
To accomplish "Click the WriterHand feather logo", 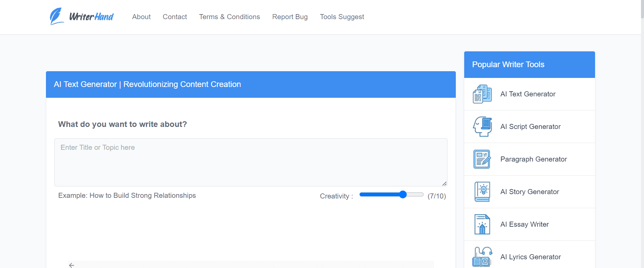I will coord(56,16).
